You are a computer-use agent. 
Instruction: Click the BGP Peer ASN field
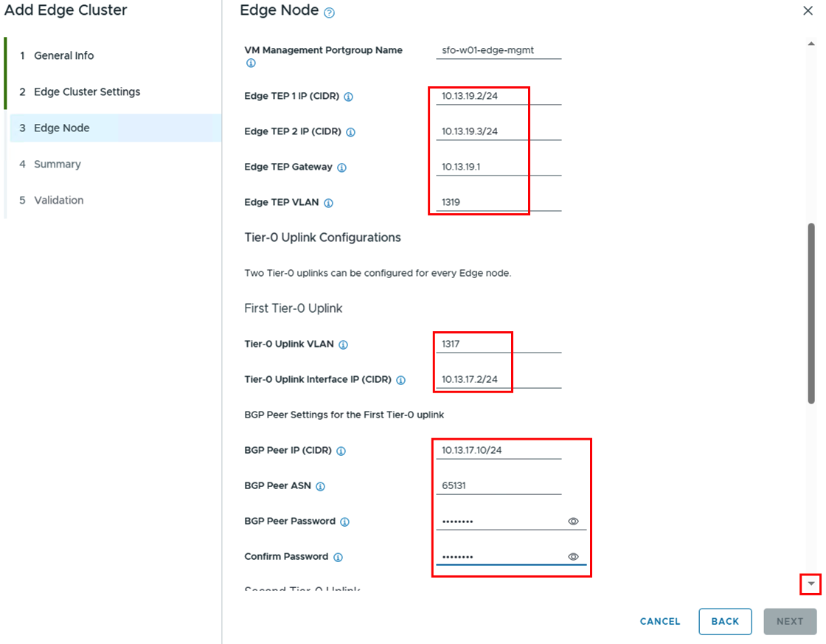coord(498,486)
